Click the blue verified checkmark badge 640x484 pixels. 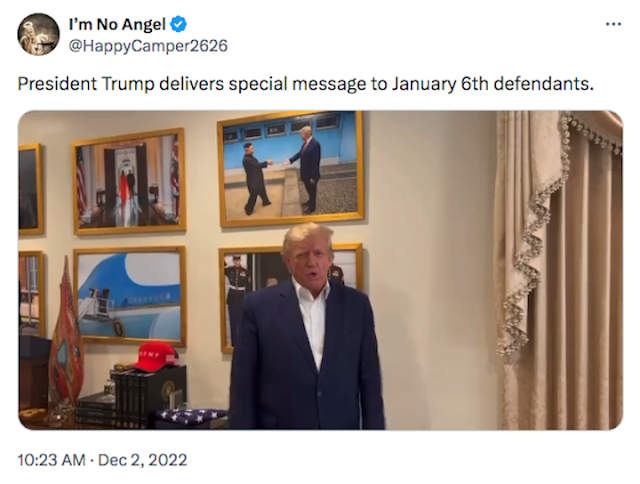click(178, 24)
